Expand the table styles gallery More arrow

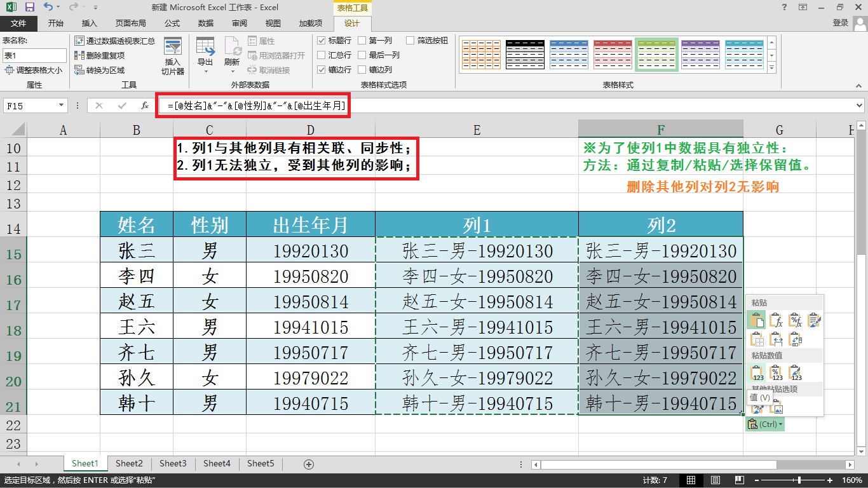coord(772,67)
